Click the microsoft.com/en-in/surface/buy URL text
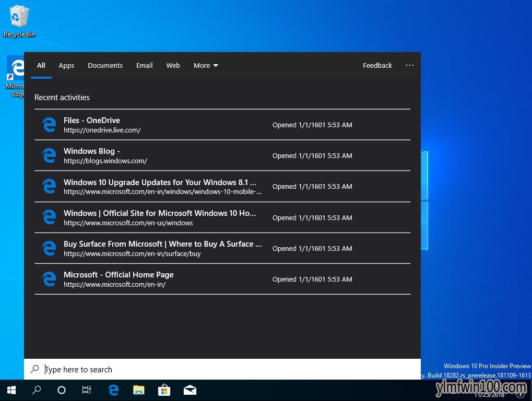This screenshot has height=401, width=532. point(132,254)
